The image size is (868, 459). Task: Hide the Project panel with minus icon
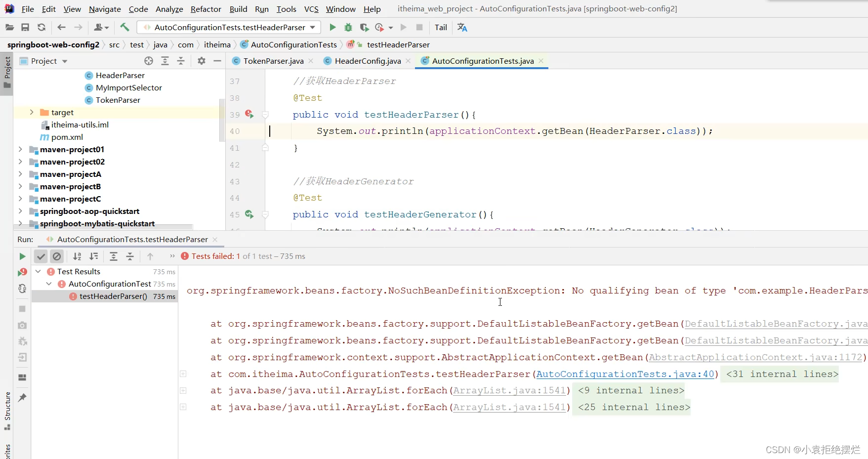click(x=217, y=61)
